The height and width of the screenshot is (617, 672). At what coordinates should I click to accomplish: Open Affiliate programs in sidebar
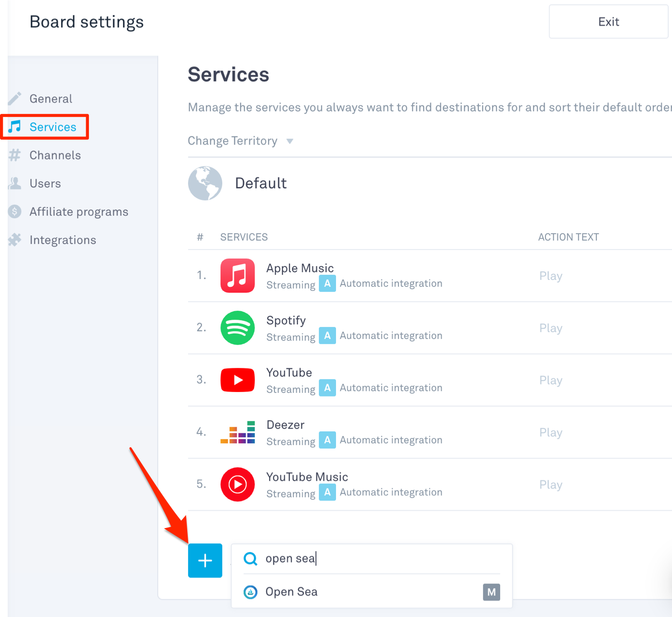(78, 212)
